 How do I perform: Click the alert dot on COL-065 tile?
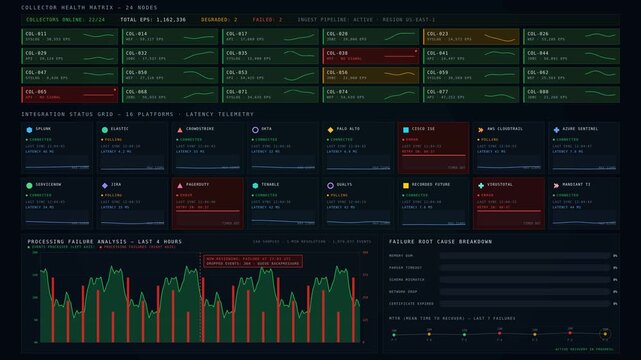coord(115,89)
